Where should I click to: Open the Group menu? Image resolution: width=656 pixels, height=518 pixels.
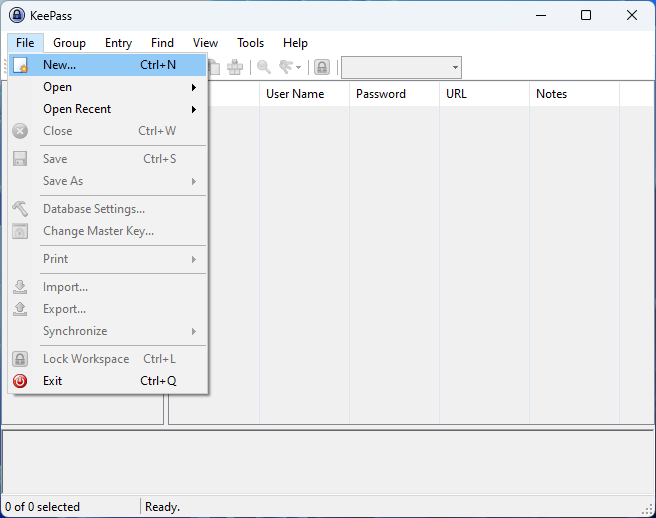(x=69, y=43)
